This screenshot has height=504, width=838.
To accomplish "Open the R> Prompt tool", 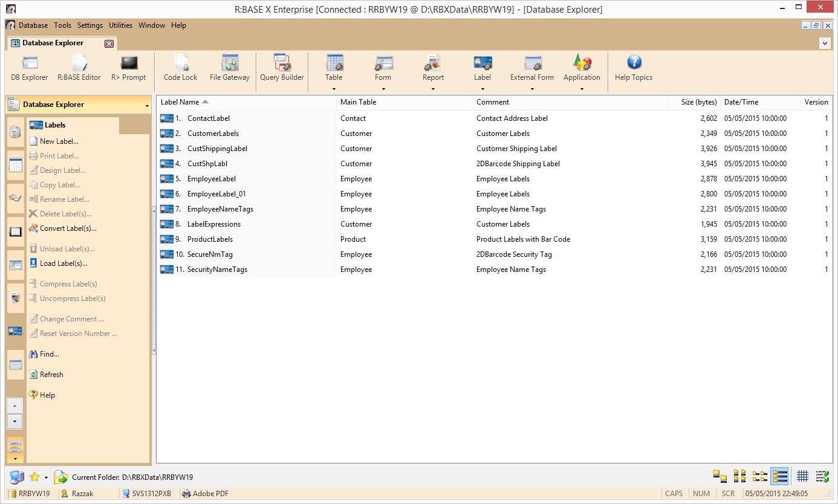I will coord(128,68).
